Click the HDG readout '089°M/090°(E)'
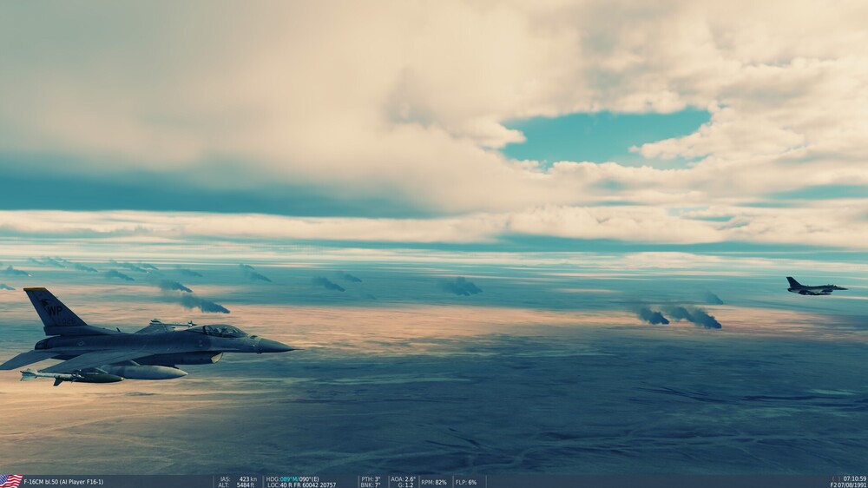 (x=299, y=479)
